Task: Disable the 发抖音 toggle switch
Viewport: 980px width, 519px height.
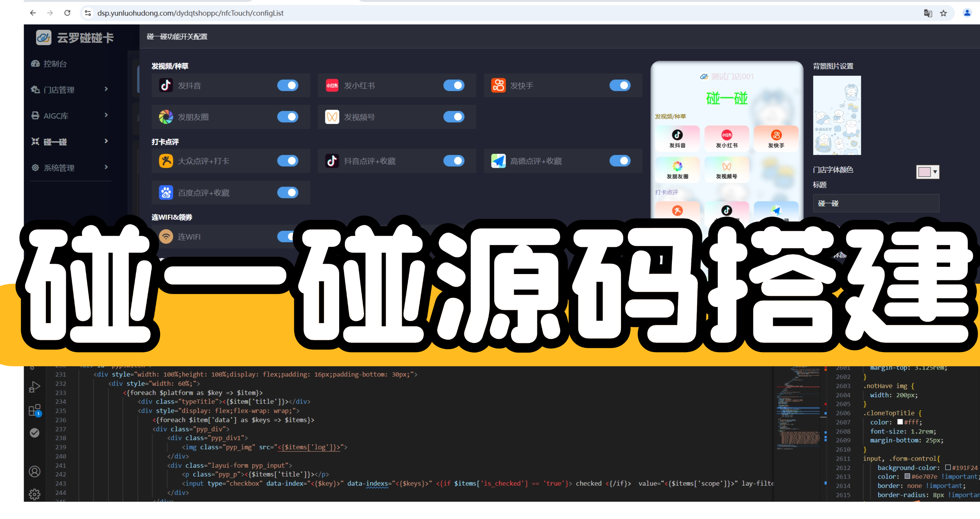Action: coord(288,85)
